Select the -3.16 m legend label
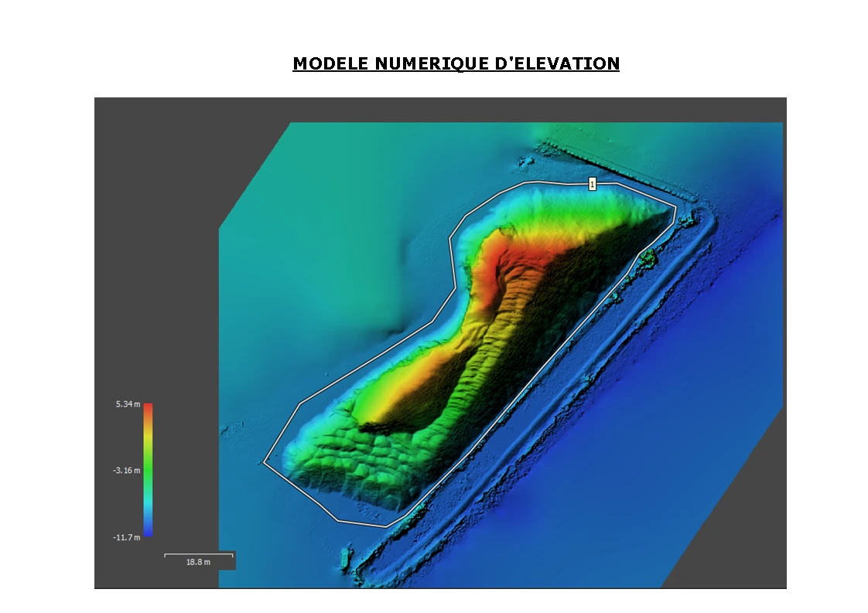Image resolution: width=868 pixels, height=613 pixels. point(128,470)
